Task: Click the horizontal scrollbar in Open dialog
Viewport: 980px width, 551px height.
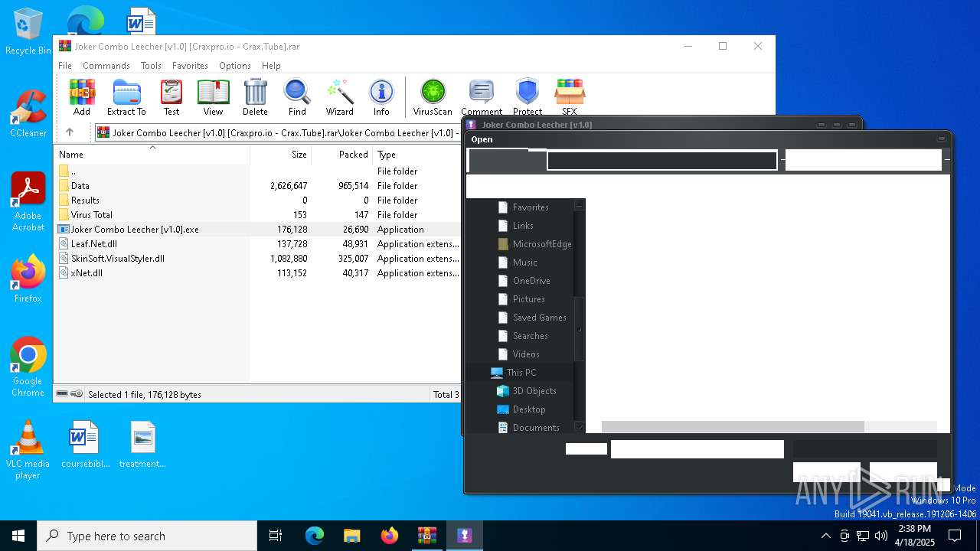Action: pos(733,427)
